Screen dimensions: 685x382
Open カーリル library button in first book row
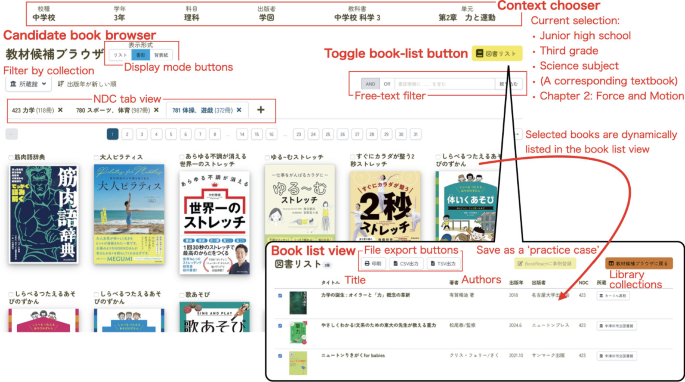click(613, 296)
